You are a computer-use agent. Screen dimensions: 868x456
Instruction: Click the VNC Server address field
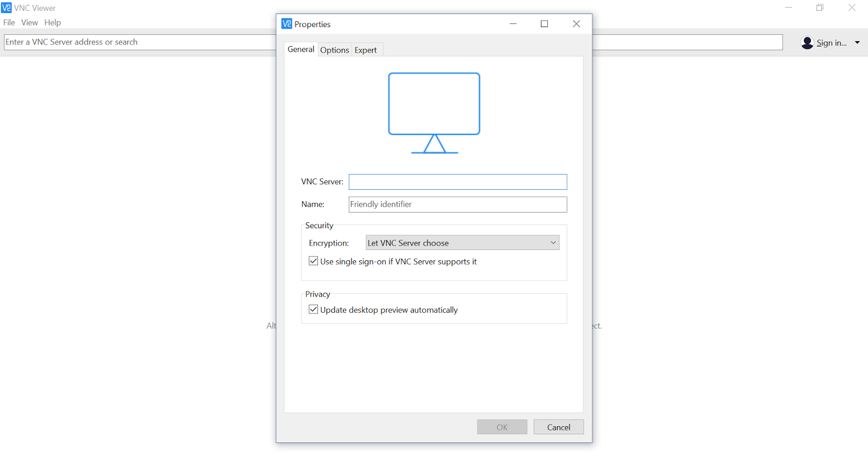[458, 182]
